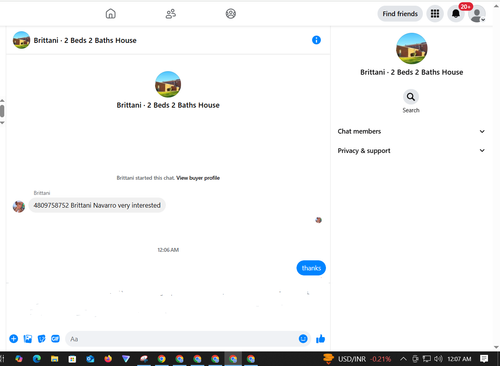Open the nine-dot Menu grid icon
Image resolution: width=500 pixels, height=366 pixels.
pos(435,14)
